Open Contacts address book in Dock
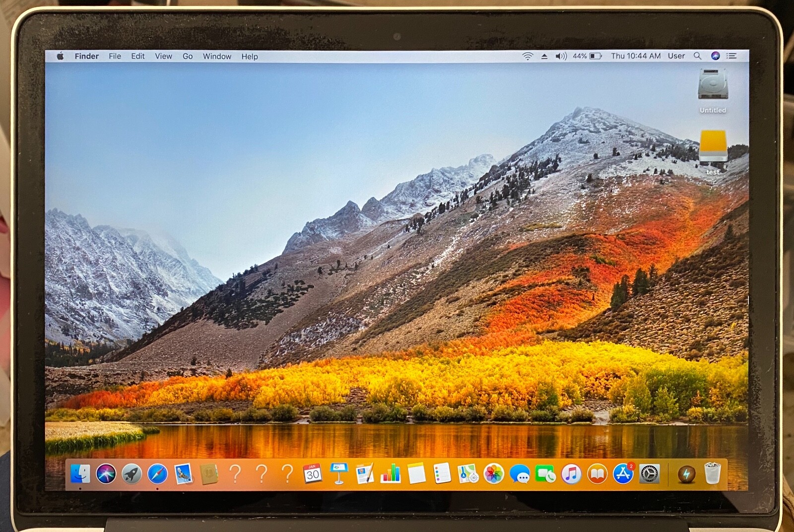This screenshot has height=532, width=794. tap(209, 474)
